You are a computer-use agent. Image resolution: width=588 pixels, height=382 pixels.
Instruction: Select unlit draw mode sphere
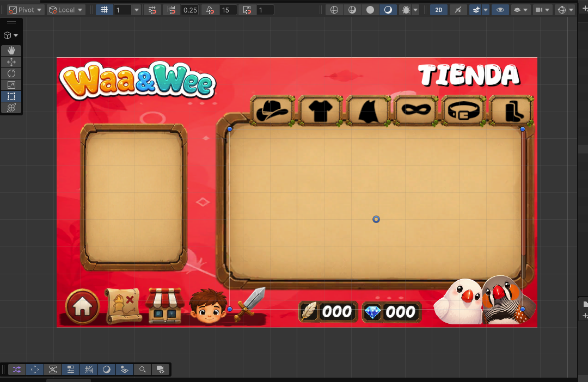click(x=370, y=10)
